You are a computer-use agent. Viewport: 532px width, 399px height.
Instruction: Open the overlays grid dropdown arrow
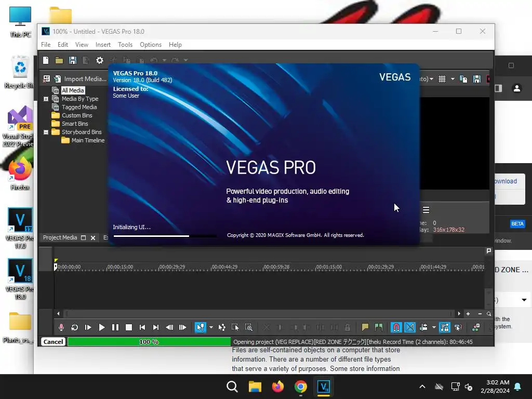click(x=453, y=79)
